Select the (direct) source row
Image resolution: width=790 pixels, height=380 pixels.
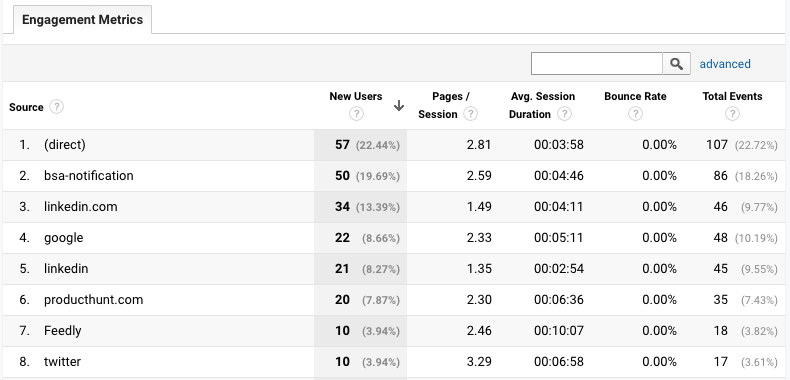394,145
